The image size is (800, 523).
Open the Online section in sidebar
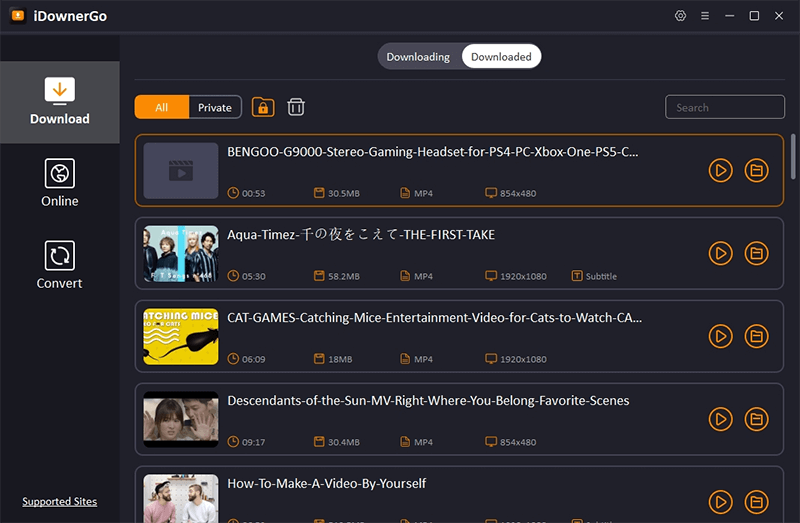click(x=60, y=183)
